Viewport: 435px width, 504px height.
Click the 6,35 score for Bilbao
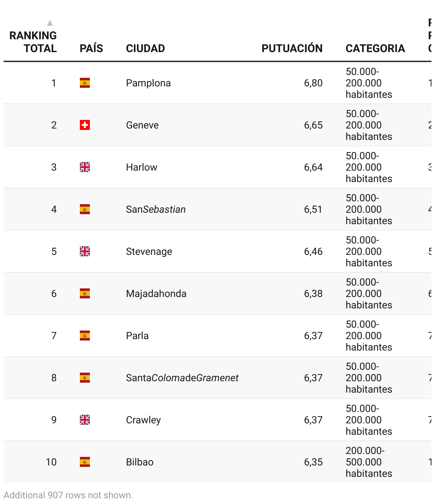click(x=313, y=462)
